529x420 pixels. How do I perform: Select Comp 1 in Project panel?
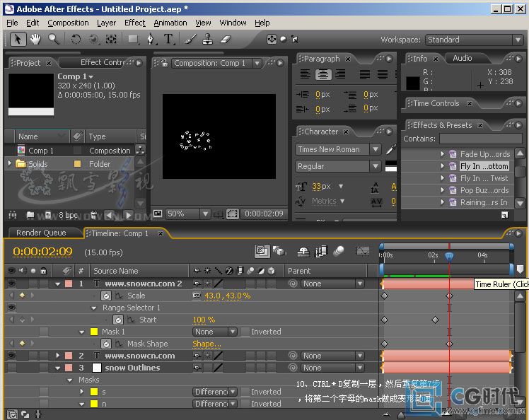coord(41,151)
